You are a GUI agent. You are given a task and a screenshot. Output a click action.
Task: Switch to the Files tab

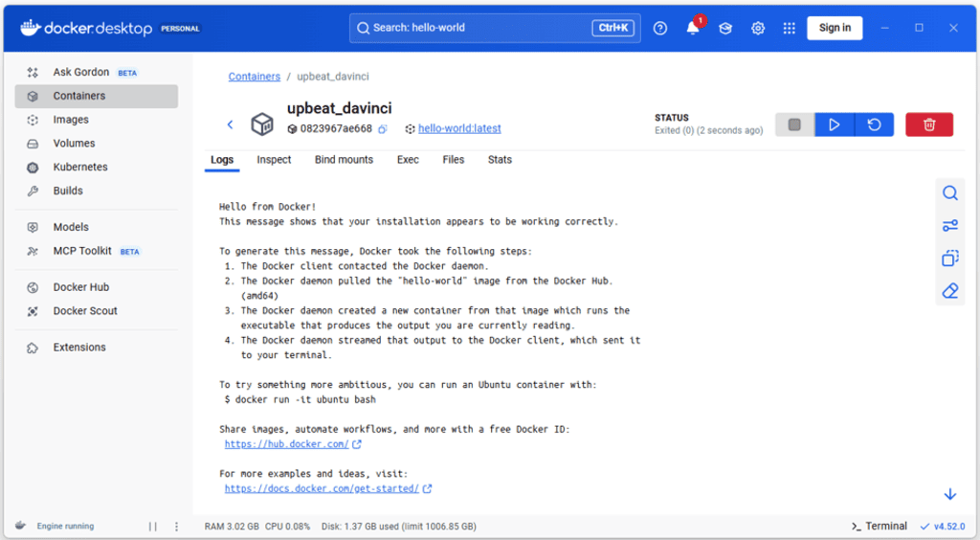click(x=453, y=160)
